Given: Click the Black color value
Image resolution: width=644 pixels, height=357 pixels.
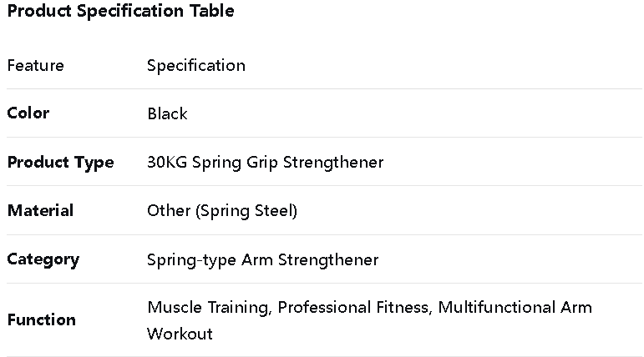Looking at the screenshot, I should coord(167,113).
